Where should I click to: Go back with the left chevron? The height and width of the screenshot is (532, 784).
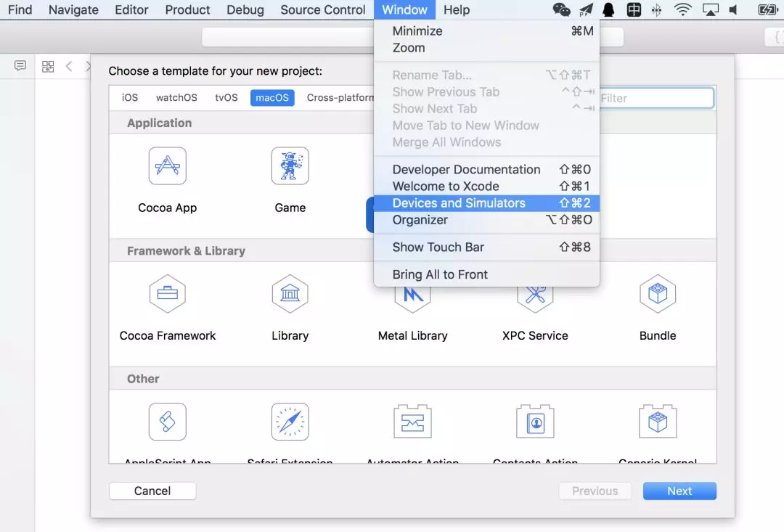pyautogui.click(x=69, y=66)
